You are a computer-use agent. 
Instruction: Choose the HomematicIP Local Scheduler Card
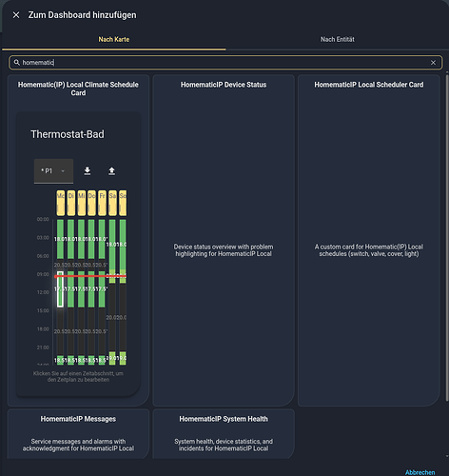coord(369,241)
